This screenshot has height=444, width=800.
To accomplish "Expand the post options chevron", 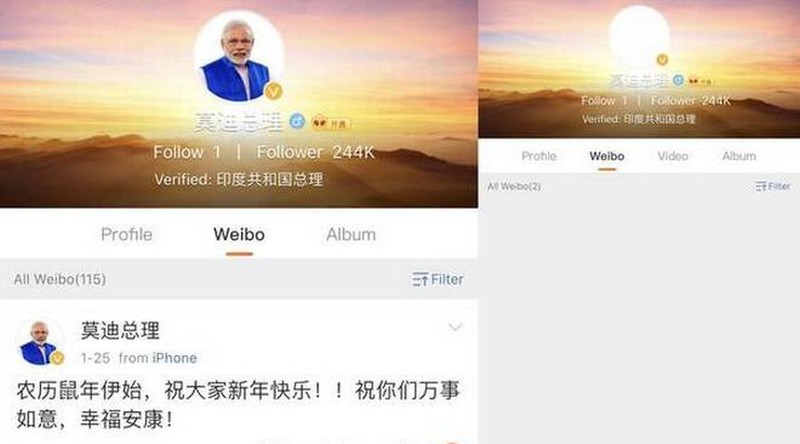I will click(x=455, y=327).
